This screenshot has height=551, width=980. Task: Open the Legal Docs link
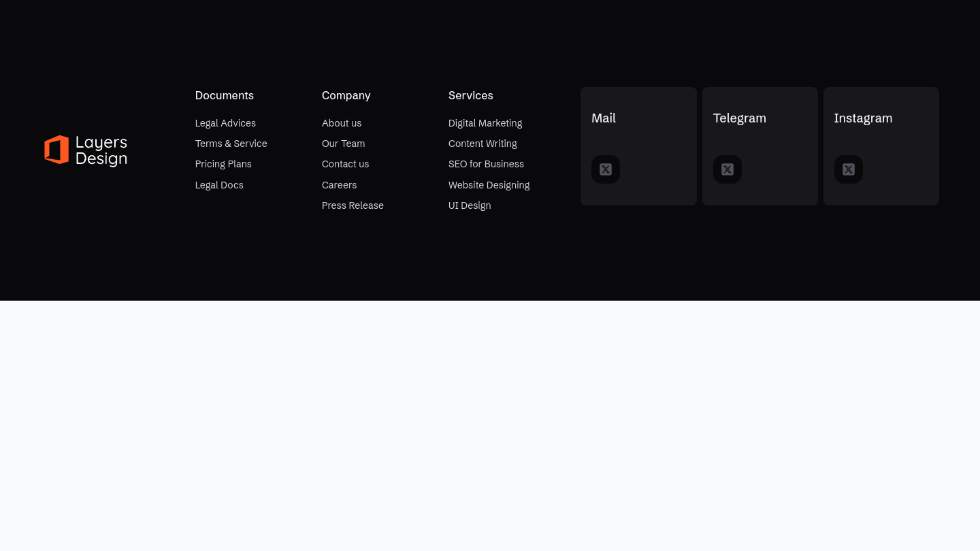(219, 185)
